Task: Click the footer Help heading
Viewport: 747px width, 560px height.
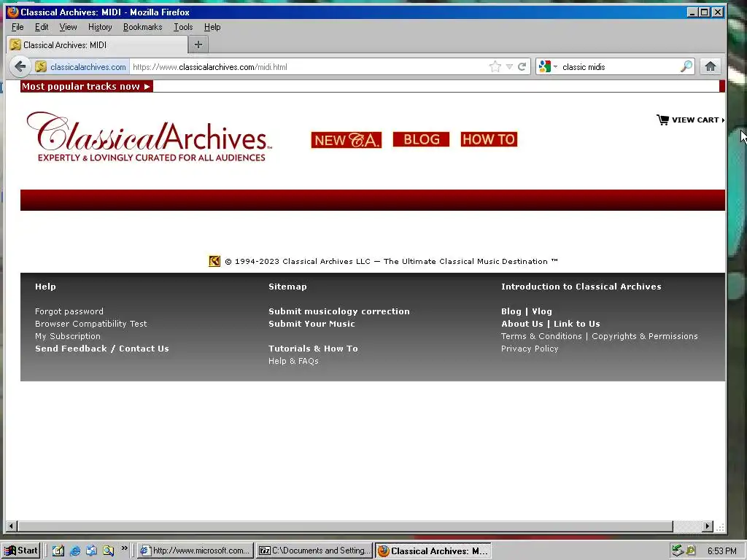Action: click(x=45, y=287)
